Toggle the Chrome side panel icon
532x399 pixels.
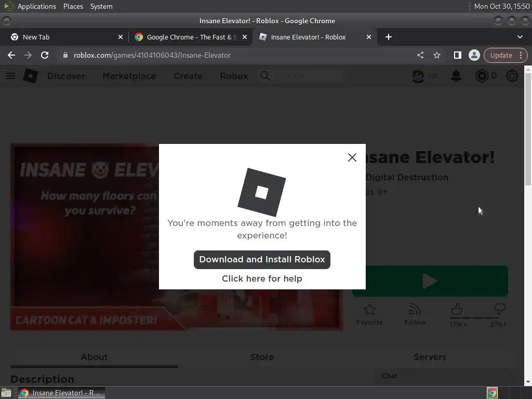457,55
